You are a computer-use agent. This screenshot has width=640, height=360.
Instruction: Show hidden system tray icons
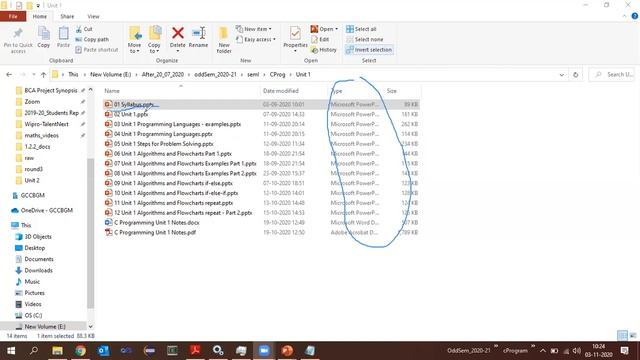[x=543, y=351]
